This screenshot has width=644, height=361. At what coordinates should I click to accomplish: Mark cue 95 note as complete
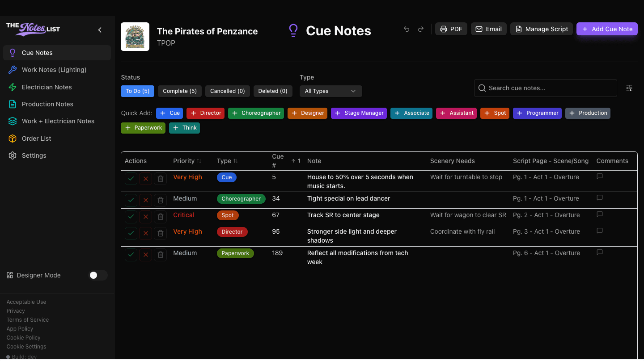point(131,233)
